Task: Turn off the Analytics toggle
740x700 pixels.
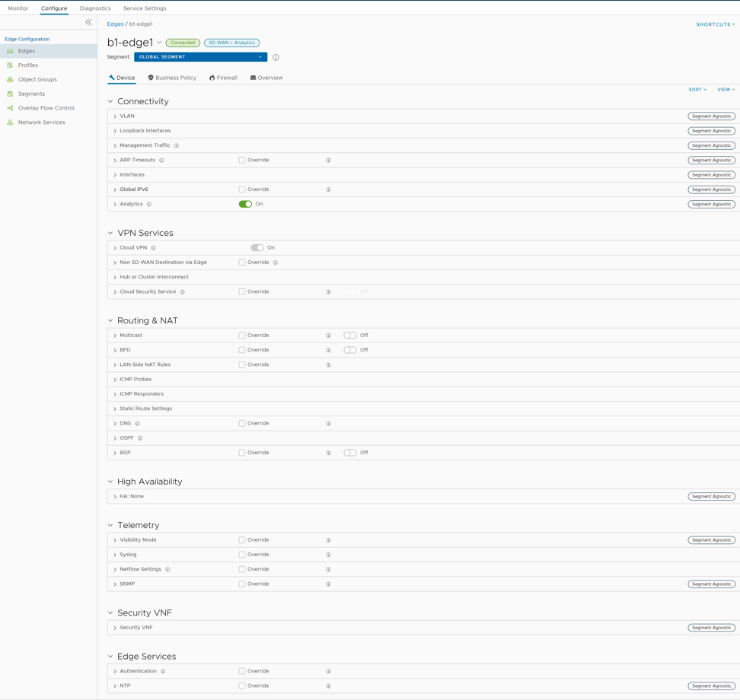Action: point(245,204)
